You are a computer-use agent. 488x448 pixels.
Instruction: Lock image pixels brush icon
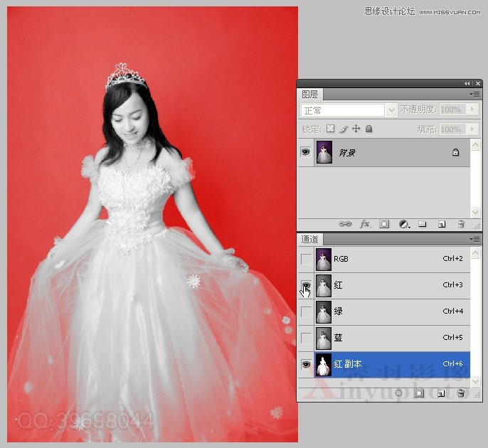[x=344, y=129]
